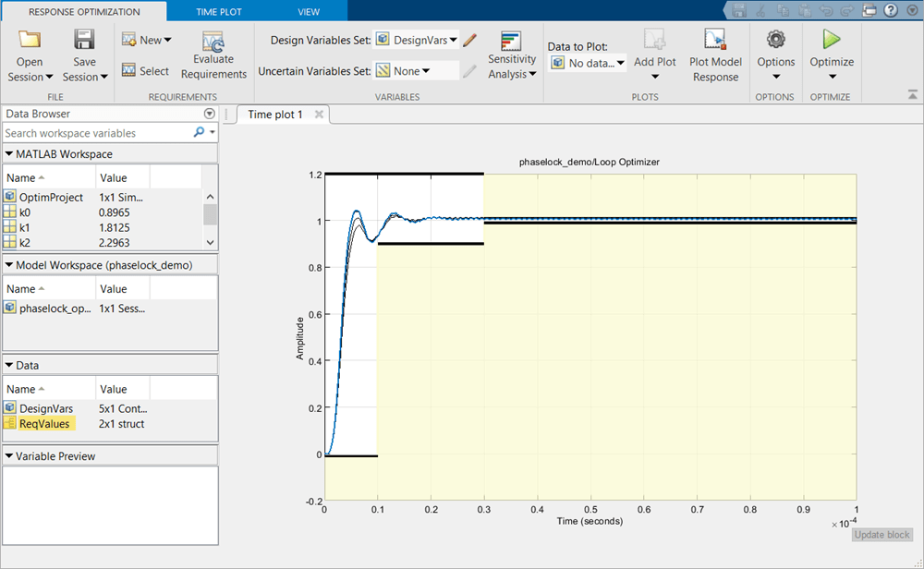The width and height of the screenshot is (924, 569).
Task: Sort MATLAB Workspace by the Value column header
Action: click(123, 177)
